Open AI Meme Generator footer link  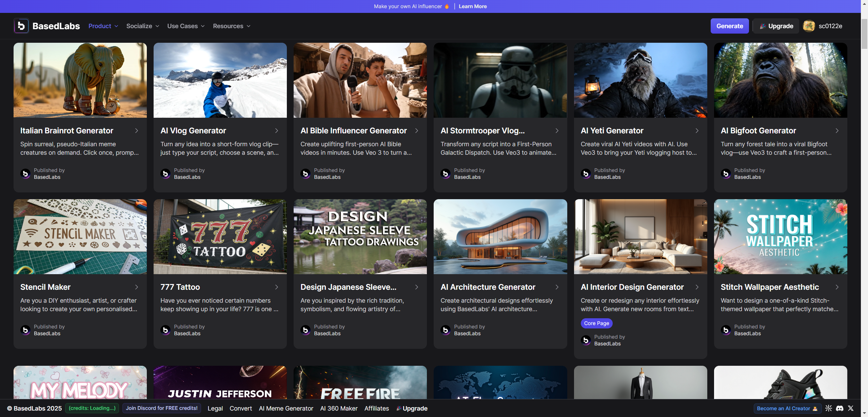pyautogui.click(x=286, y=409)
